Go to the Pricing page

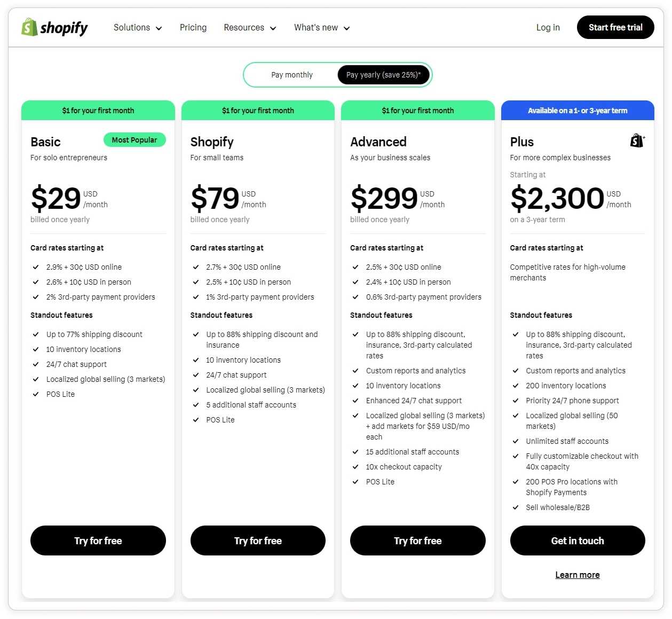(193, 28)
